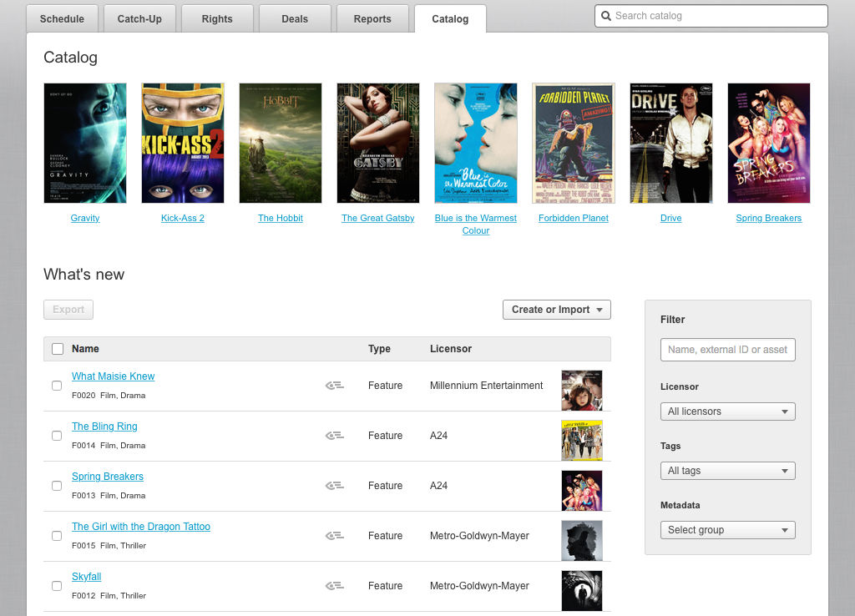Image resolution: width=855 pixels, height=616 pixels.
Task: Open Spring Breakers link under poster
Action: pyautogui.click(x=769, y=218)
